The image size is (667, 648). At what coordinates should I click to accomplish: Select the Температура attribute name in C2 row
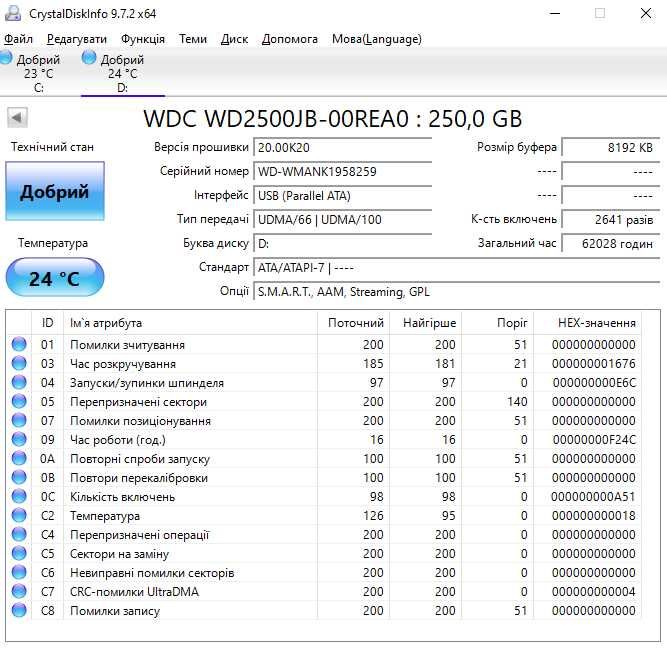coord(105,516)
